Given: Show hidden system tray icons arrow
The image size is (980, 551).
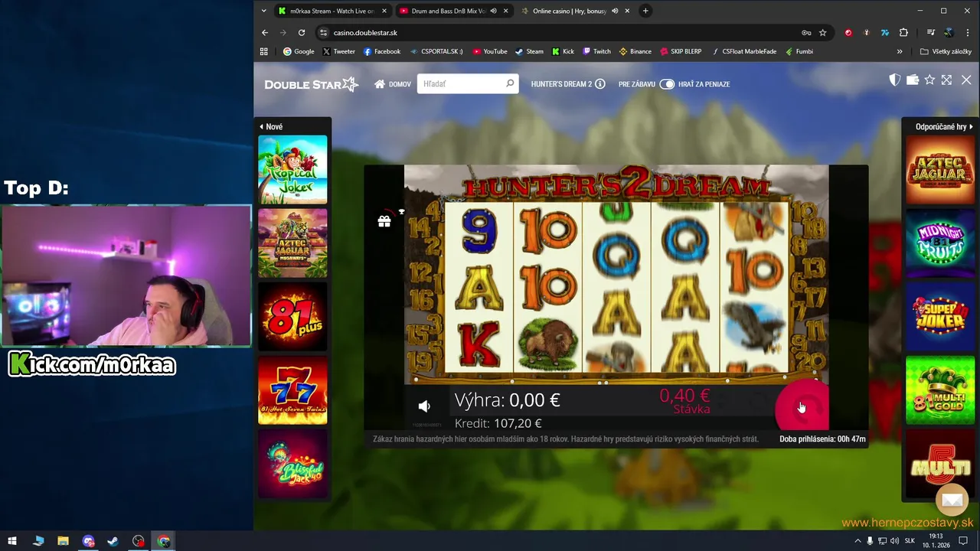Looking at the screenshot, I should pos(857,541).
